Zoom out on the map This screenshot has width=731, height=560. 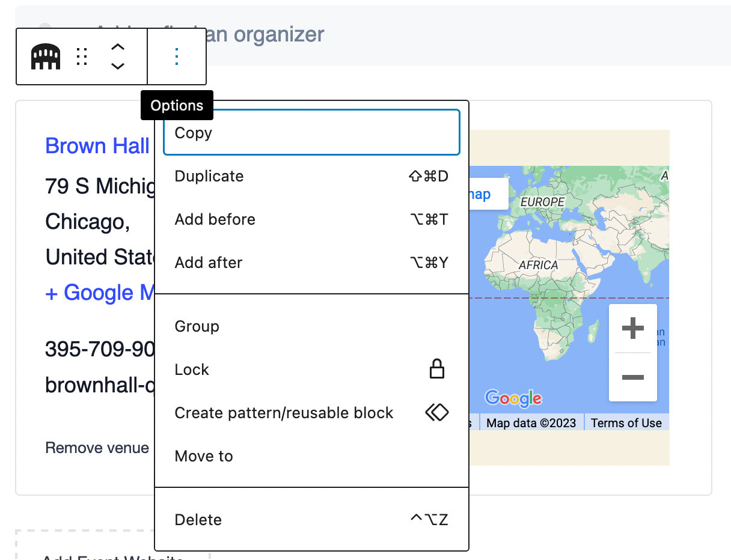point(632,377)
